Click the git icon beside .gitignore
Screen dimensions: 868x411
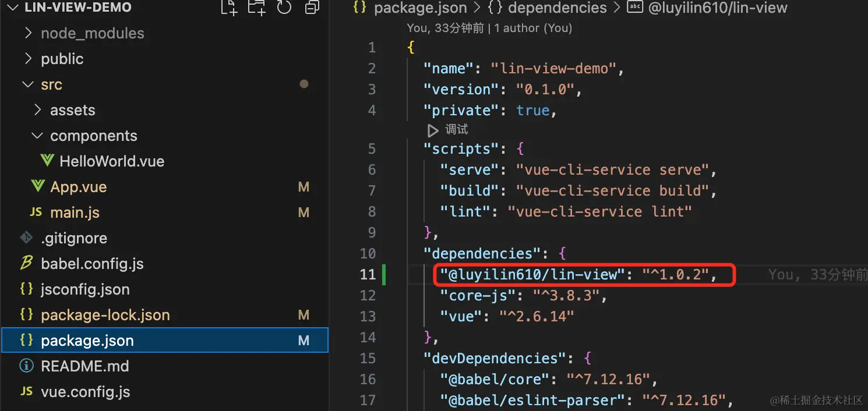[x=26, y=238]
